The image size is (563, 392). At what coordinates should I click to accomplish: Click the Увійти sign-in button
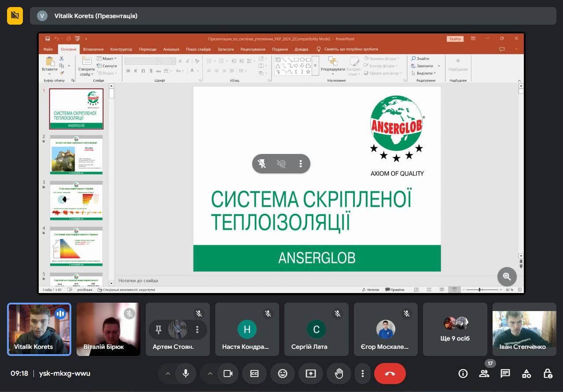coord(455,39)
